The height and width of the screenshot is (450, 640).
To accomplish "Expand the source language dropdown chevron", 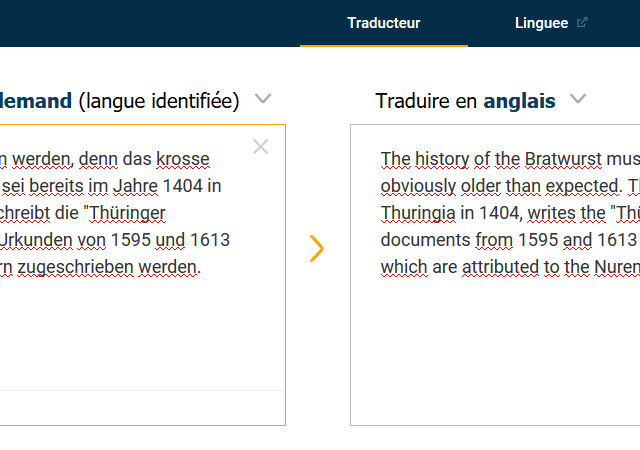I will [263, 99].
